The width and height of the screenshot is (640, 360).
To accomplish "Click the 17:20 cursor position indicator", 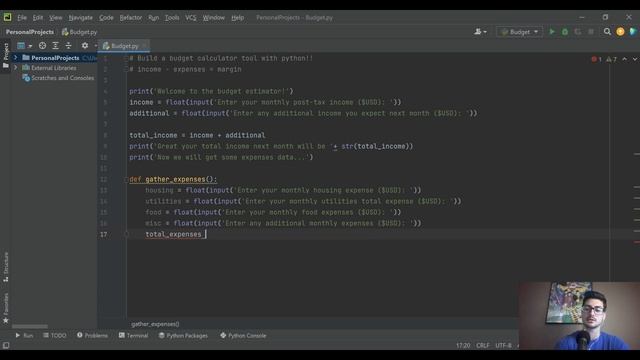I will tap(463, 345).
